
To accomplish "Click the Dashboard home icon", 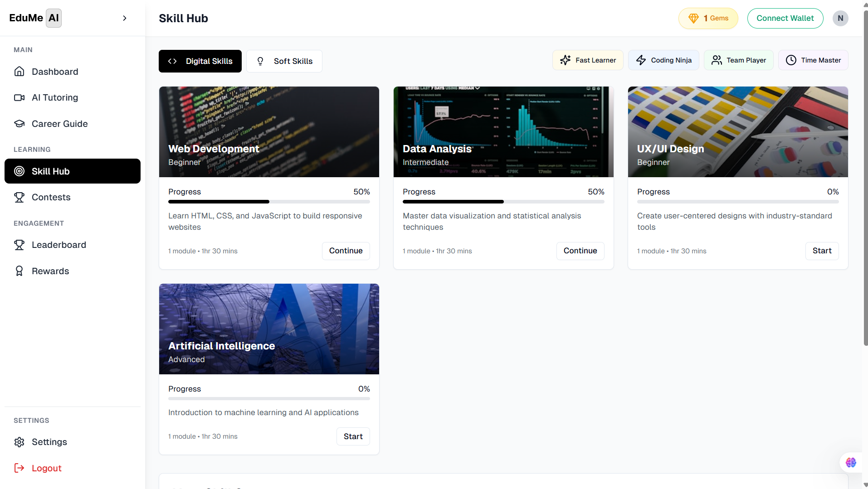I will tap(19, 72).
